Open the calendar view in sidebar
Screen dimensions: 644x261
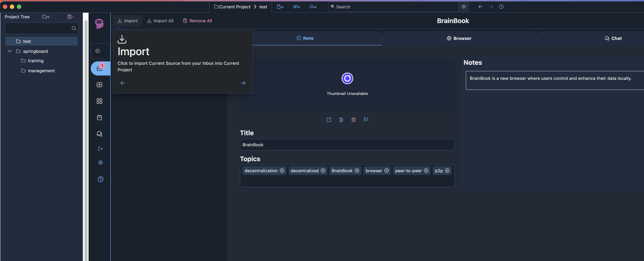[x=99, y=117]
